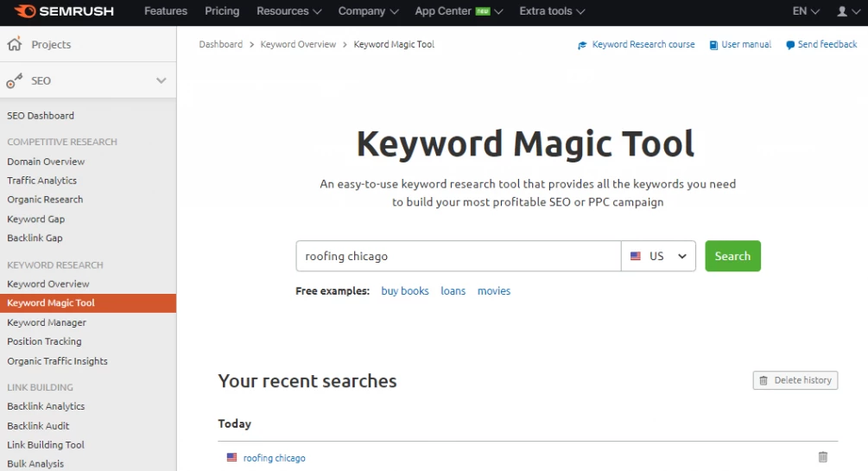The image size is (868, 471).
Task: Click the Send feedback link
Action: pyautogui.click(x=827, y=44)
